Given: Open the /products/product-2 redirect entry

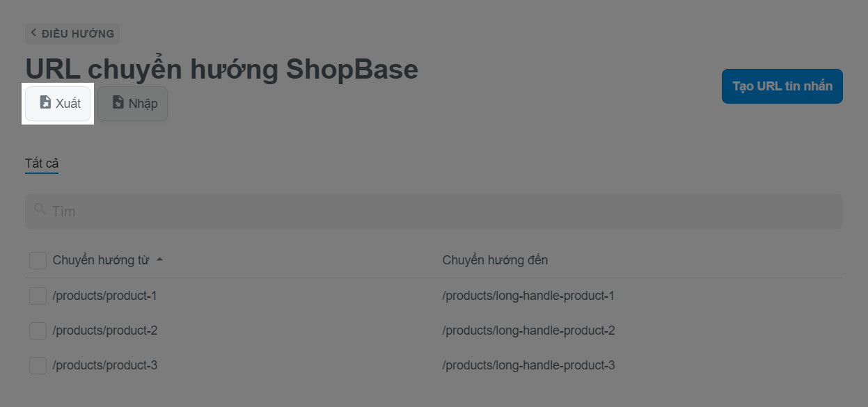Looking at the screenshot, I should coord(105,330).
